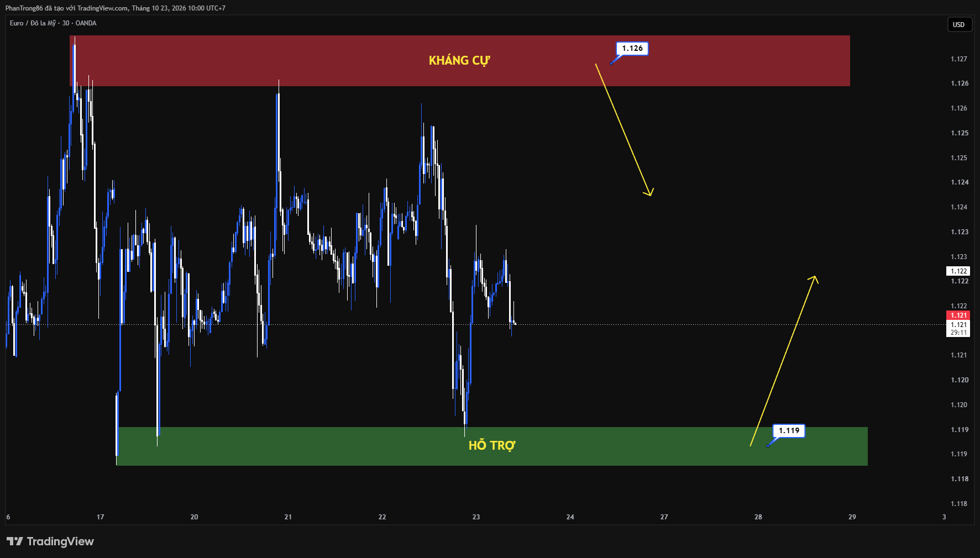Click the 29:11 bar countdown timer
980x558 pixels.
(958, 333)
